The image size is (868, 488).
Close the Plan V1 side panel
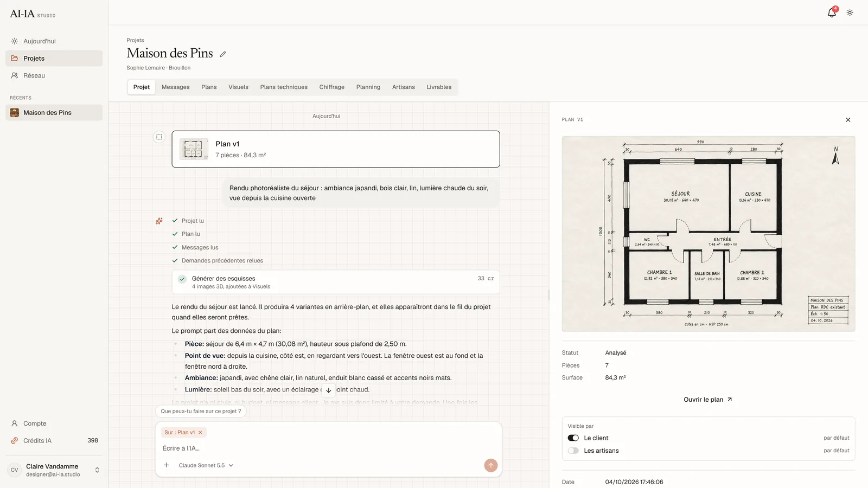coord(848,120)
